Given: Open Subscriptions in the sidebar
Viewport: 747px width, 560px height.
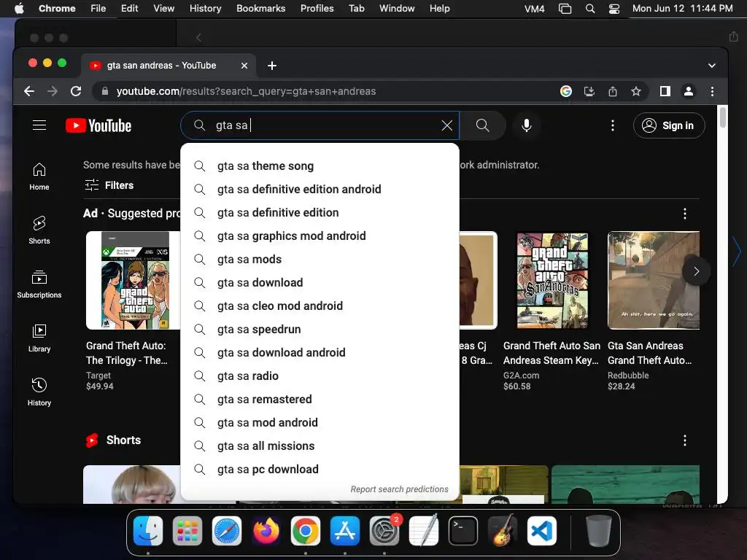Looking at the screenshot, I should coord(39,284).
